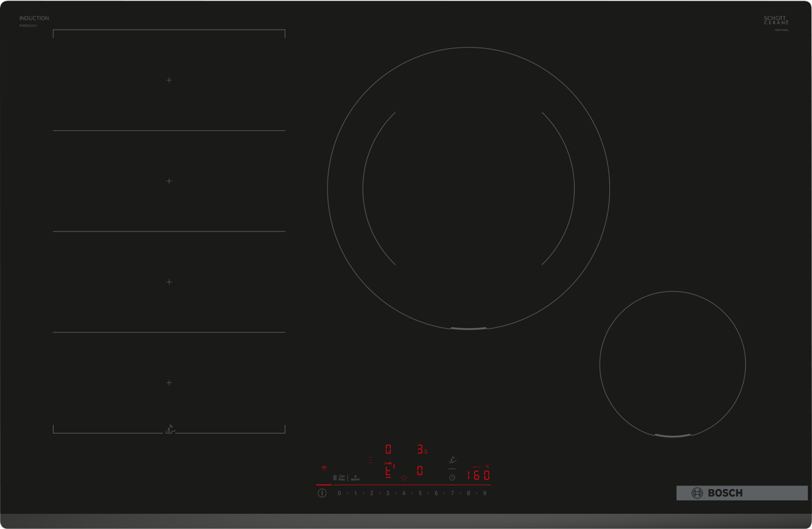Tap the plus mark of the second flex zone segment
812x529 pixels.
(x=169, y=181)
